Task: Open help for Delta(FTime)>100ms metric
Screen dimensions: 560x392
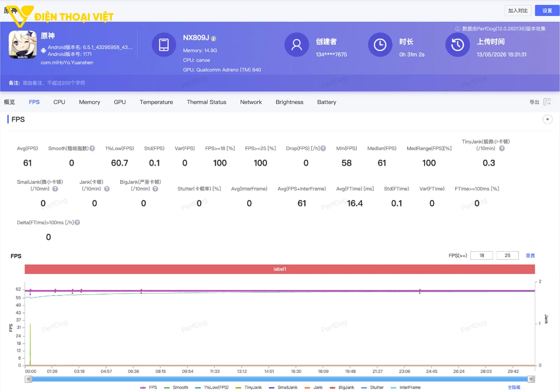Action: point(77,222)
